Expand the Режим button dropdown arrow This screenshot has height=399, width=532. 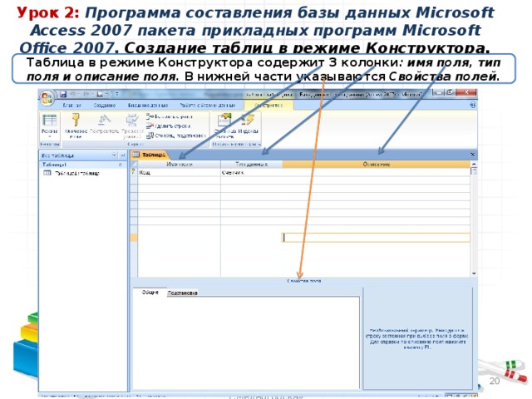pos(50,136)
